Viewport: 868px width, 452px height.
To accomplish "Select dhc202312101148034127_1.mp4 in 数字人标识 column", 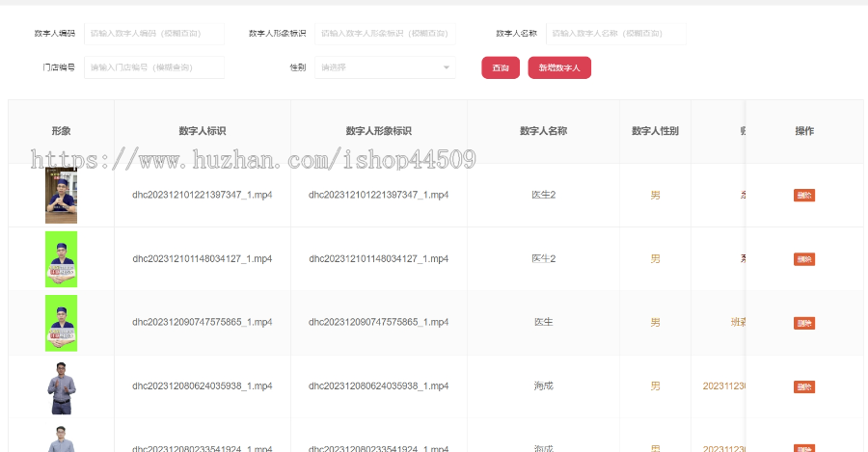I will point(203,259).
